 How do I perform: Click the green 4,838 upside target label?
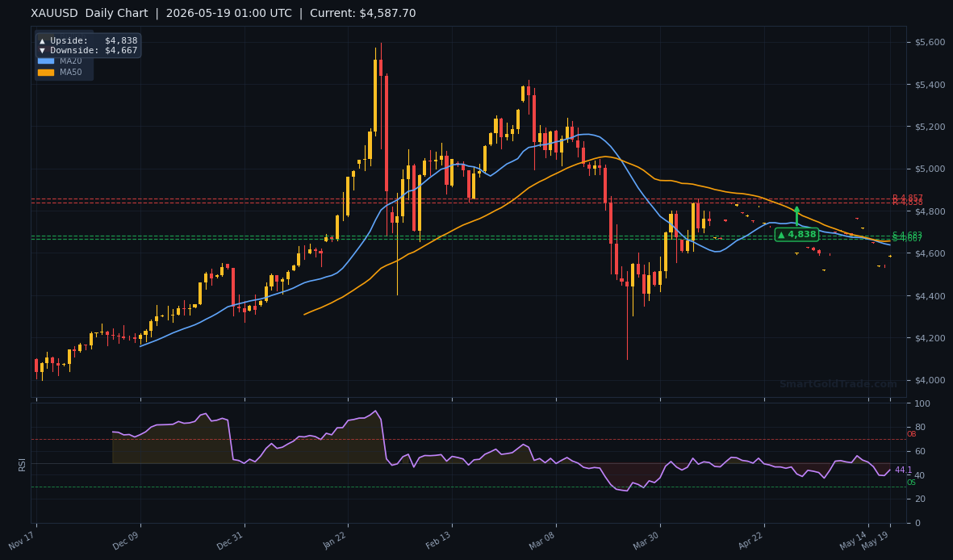(796, 234)
